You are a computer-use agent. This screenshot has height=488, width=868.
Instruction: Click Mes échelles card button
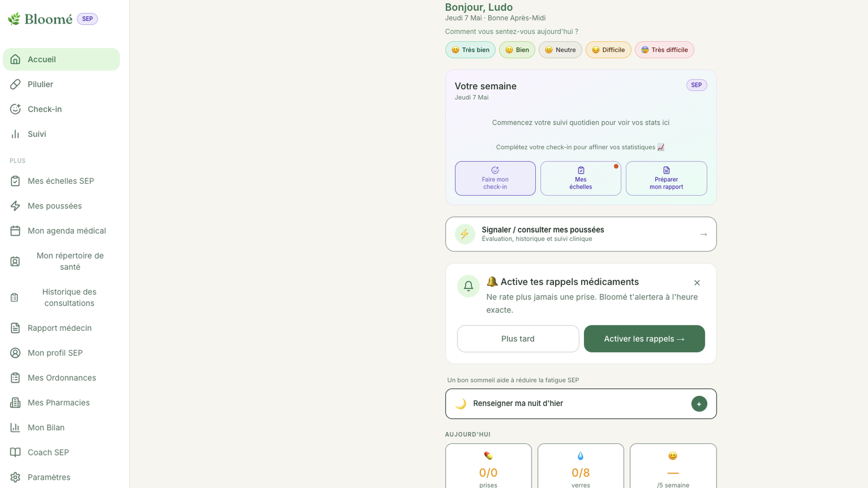click(x=580, y=178)
